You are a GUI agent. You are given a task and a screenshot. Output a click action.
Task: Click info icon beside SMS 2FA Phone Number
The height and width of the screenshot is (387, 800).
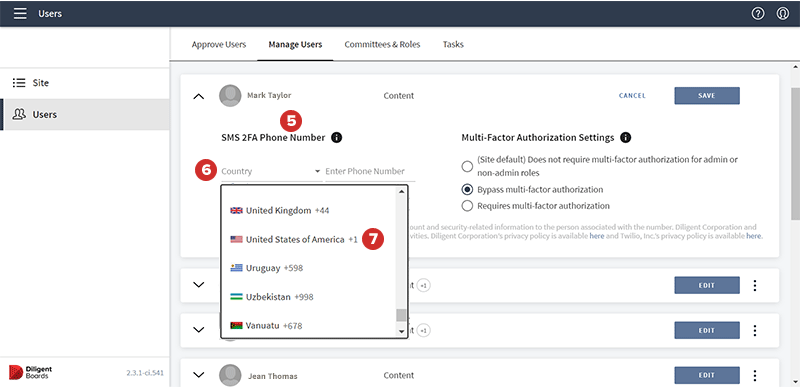[336, 137]
